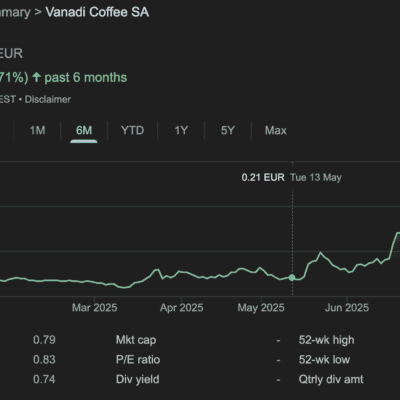Click the past 6 months label
This screenshot has width=400, height=400.
86,78
